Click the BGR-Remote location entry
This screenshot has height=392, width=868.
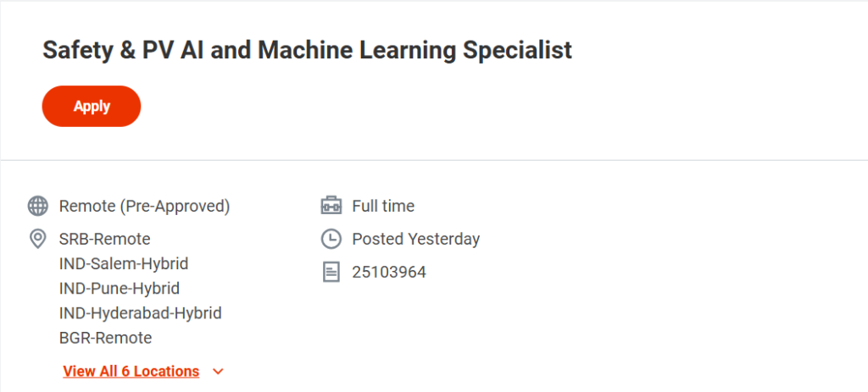coord(105,338)
